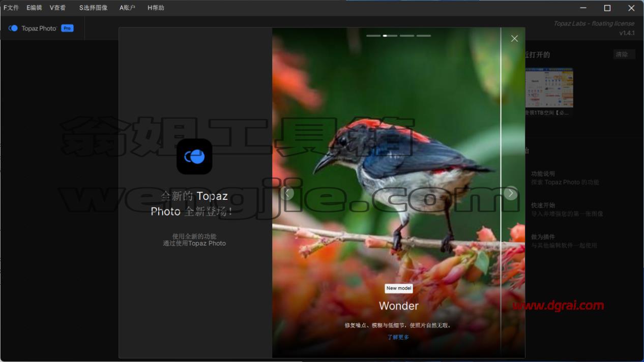Grab the before/after comparison divider line

(501, 192)
